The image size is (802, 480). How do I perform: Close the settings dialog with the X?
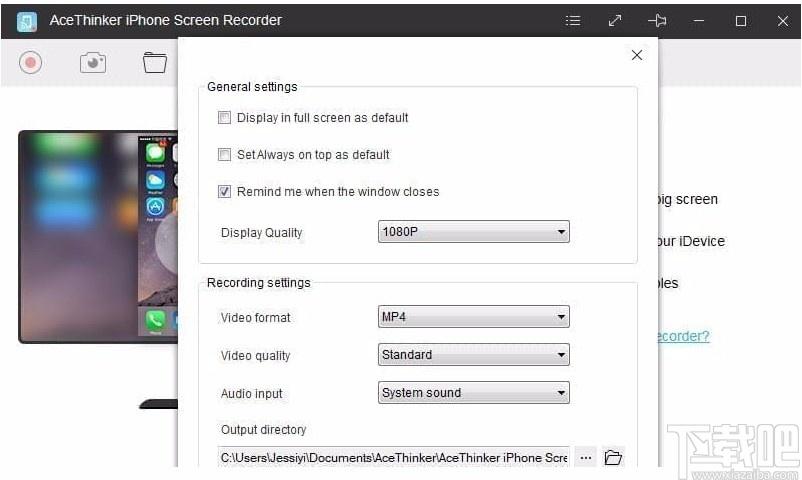point(637,55)
